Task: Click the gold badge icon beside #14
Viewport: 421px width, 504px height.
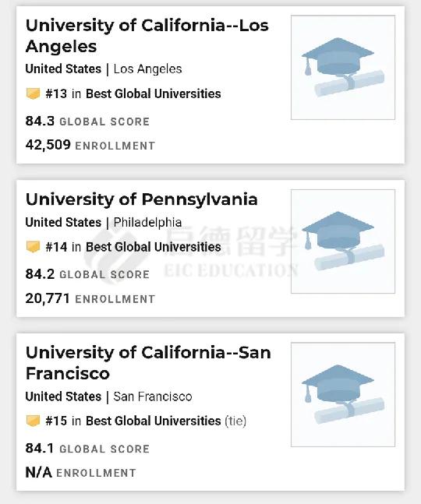Action: (x=33, y=247)
